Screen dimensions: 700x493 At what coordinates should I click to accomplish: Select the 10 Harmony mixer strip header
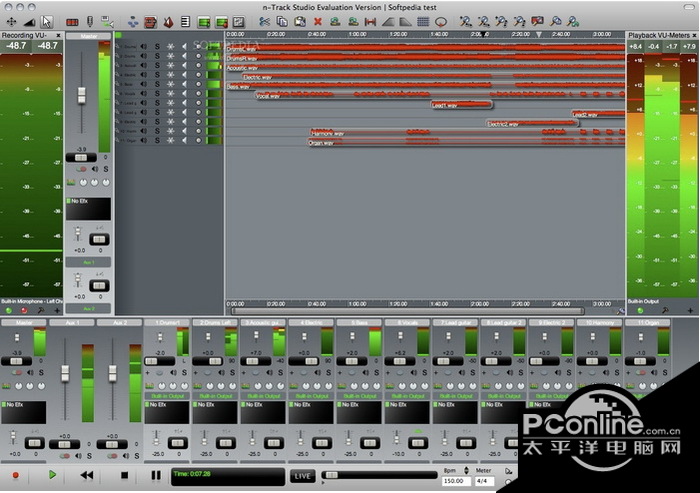pyautogui.click(x=600, y=322)
